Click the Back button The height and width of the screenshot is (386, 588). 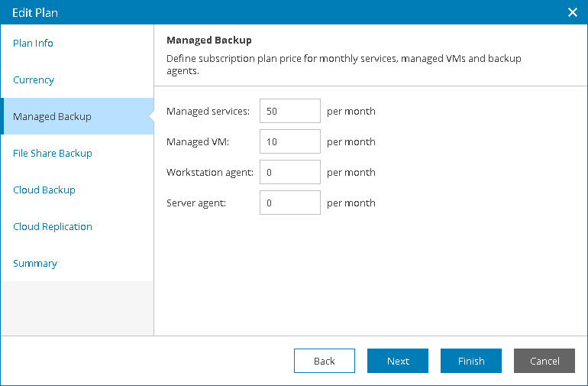(325, 361)
